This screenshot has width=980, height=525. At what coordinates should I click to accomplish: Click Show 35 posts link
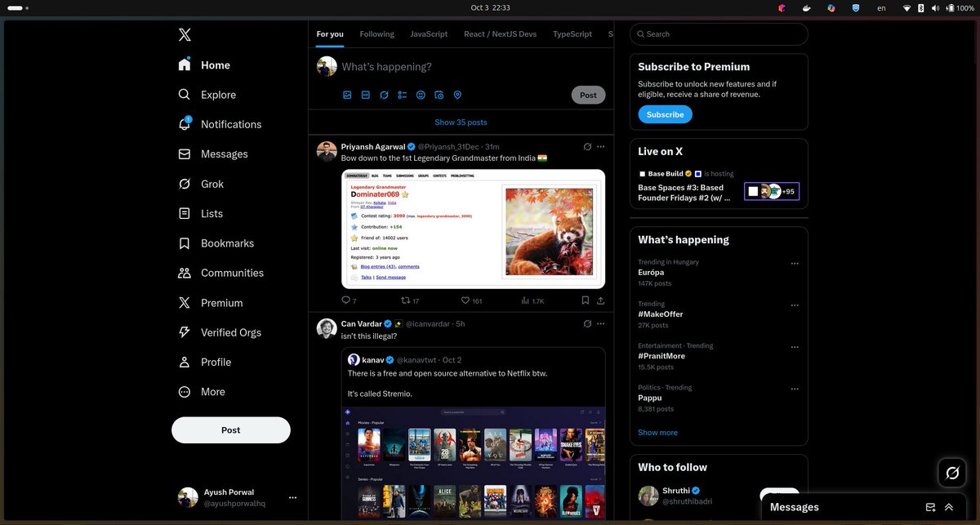click(461, 122)
